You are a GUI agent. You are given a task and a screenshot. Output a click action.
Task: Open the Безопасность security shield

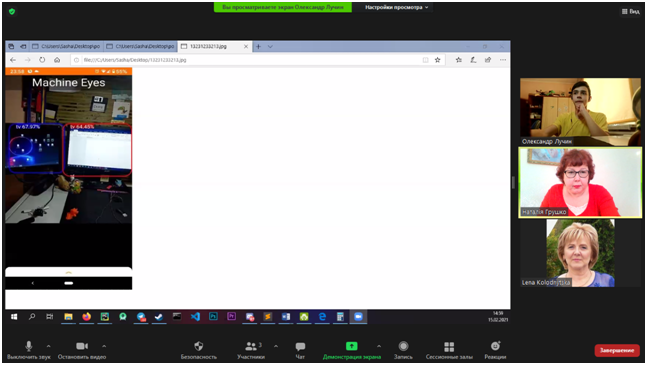coord(198,350)
